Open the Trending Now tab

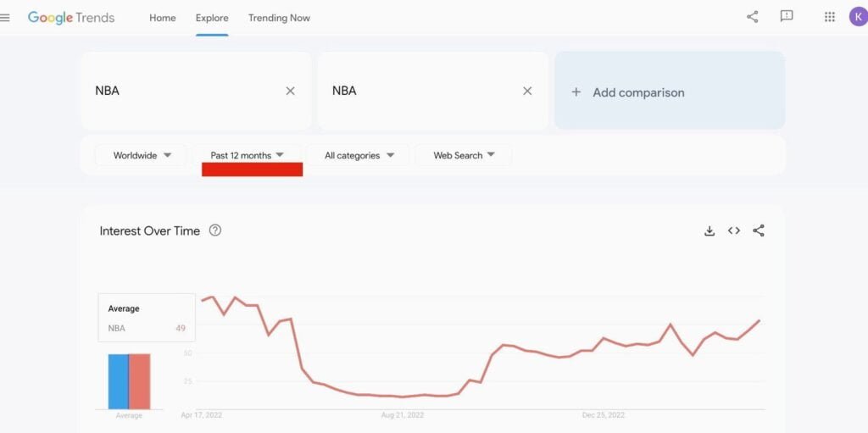point(279,18)
